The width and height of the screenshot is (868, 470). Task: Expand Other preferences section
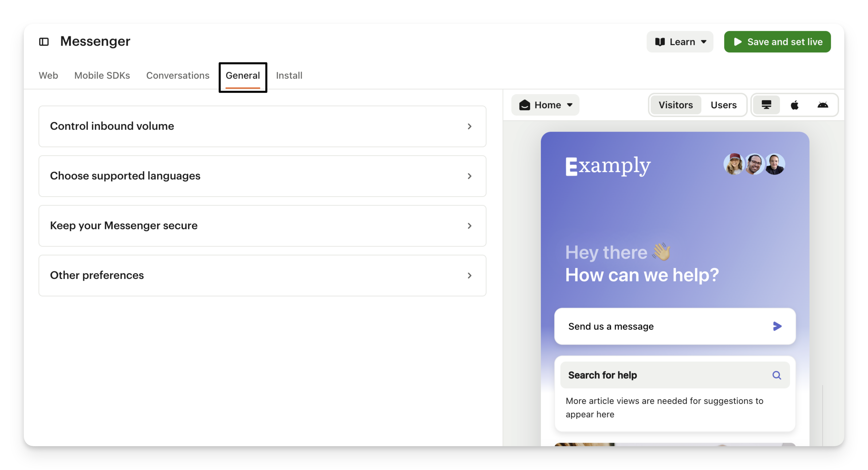pos(262,275)
